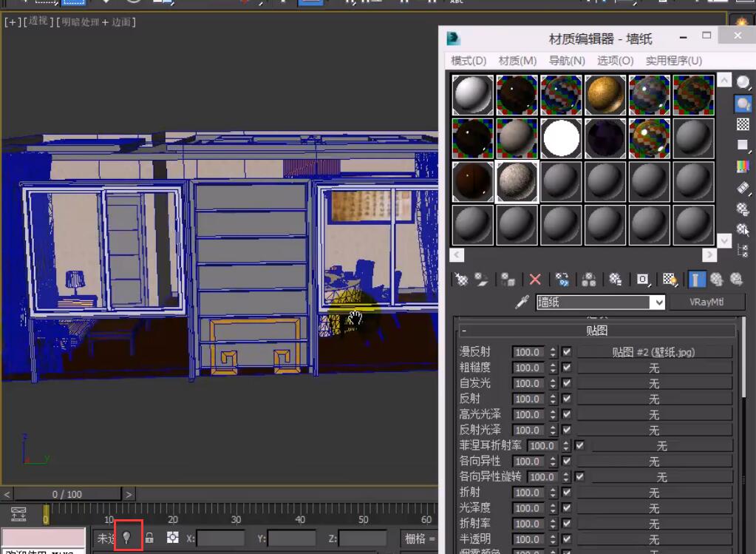Toggle the checkered background icon in side toolbar
This screenshot has height=554, width=756.
pyautogui.click(x=743, y=124)
